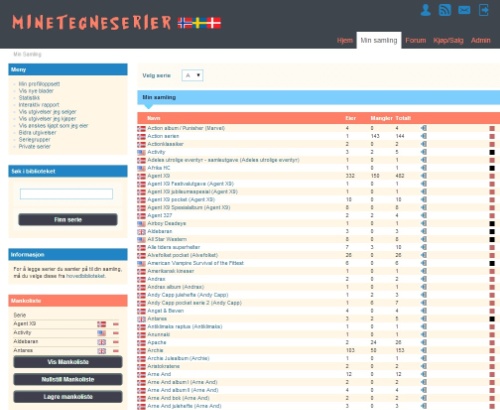Open Statistikk in the sidebar menu
Screen dimensions: 500x410
coord(29,98)
